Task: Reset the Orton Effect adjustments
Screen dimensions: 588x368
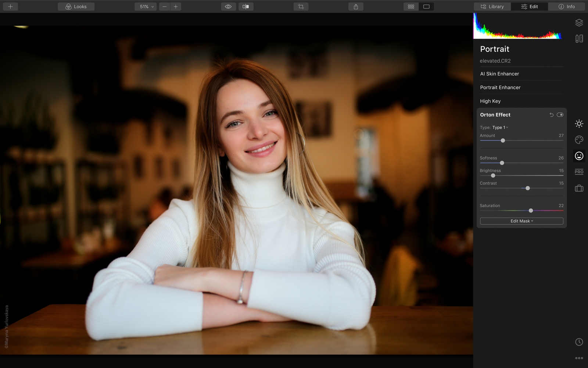Action: point(551,115)
